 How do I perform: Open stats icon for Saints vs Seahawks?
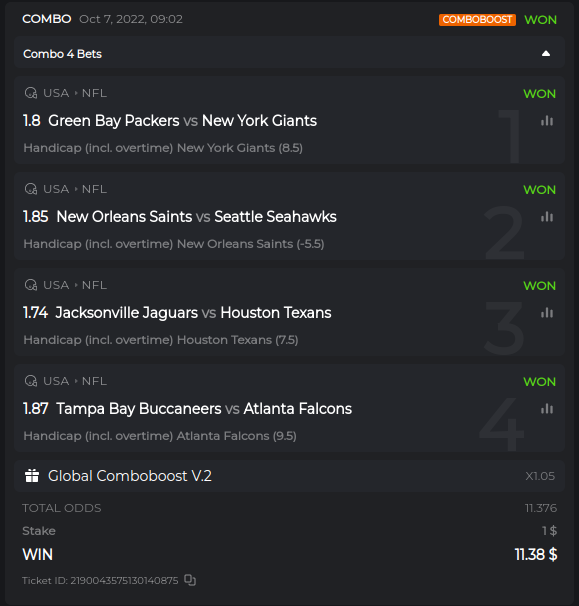coord(547,217)
